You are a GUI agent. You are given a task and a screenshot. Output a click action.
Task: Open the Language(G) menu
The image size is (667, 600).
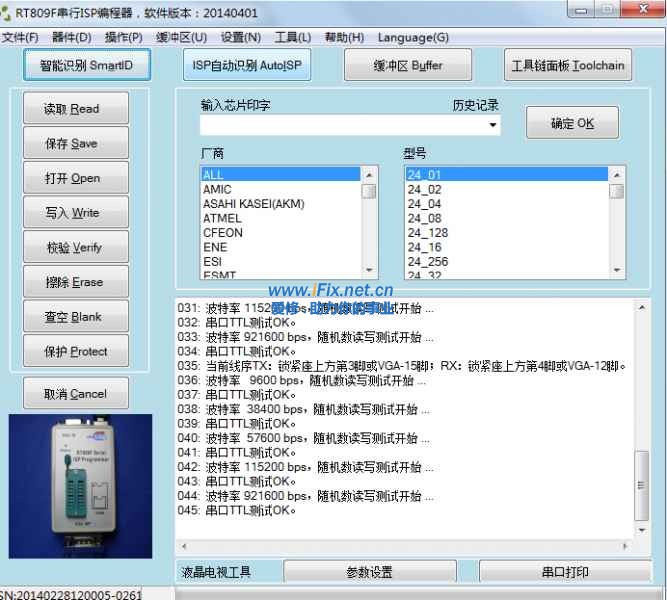(x=413, y=38)
